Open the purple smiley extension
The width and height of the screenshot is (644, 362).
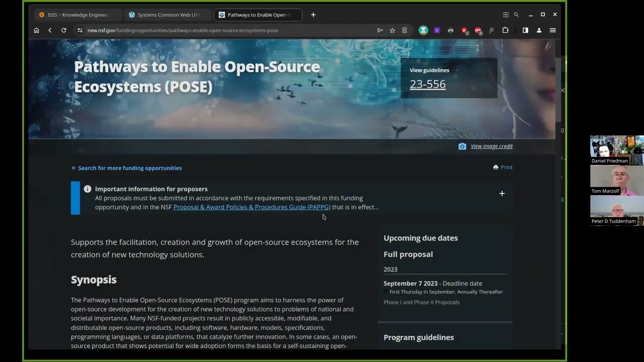437,30
